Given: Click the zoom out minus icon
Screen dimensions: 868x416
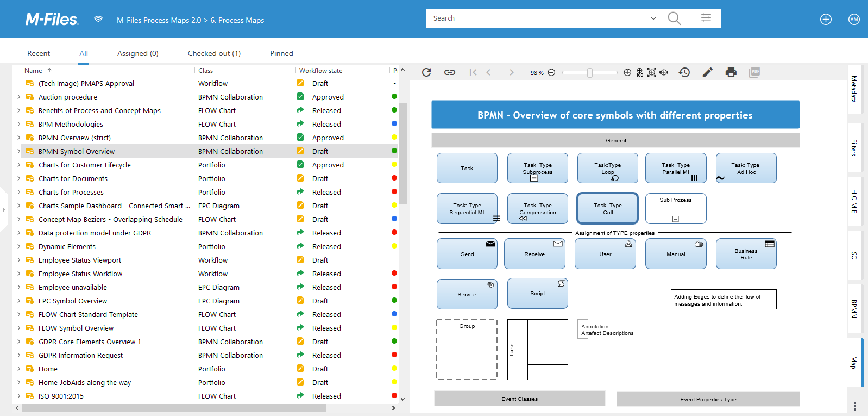Looking at the screenshot, I should pyautogui.click(x=551, y=72).
